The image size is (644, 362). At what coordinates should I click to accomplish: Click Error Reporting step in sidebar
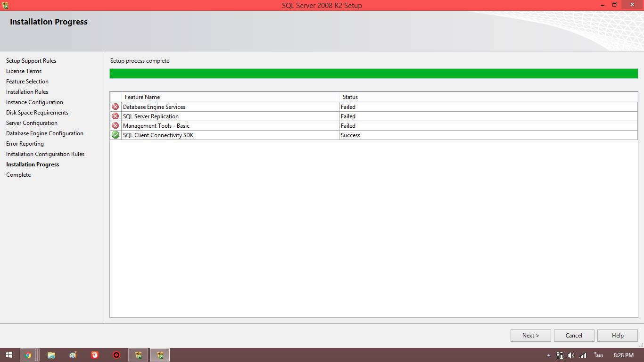(25, 144)
